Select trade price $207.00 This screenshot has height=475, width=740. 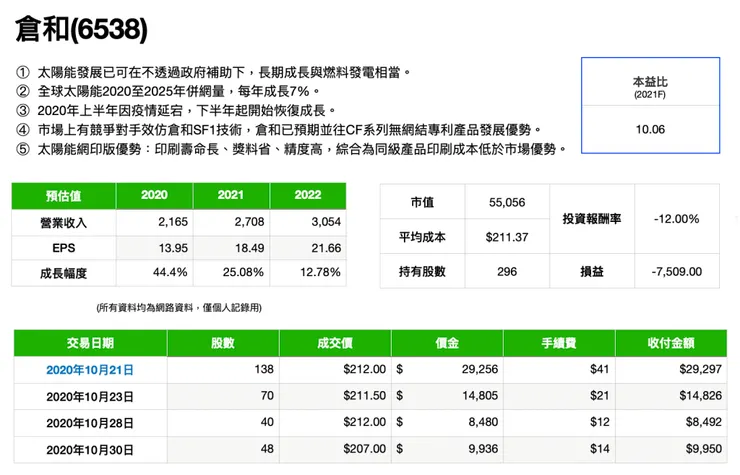(x=364, y=449)
